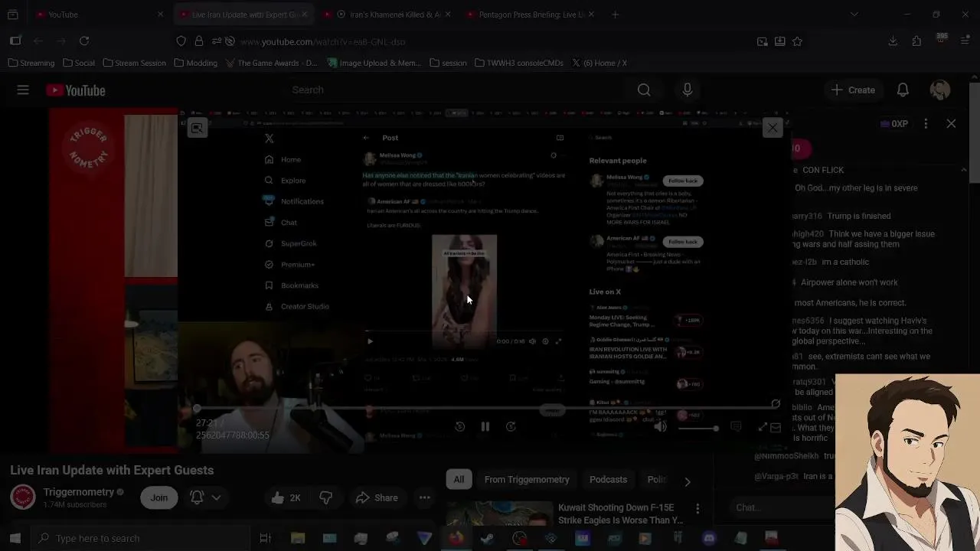Close the video overlay with the X
Viewport: 980px width, 551px height.
pos(773,128)
